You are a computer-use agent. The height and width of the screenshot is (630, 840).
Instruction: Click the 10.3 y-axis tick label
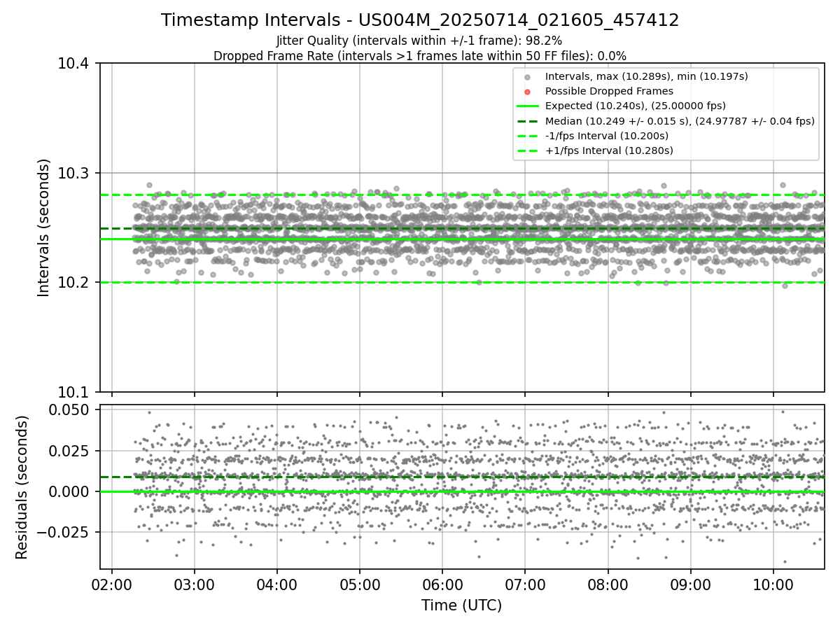pos(75,173)
